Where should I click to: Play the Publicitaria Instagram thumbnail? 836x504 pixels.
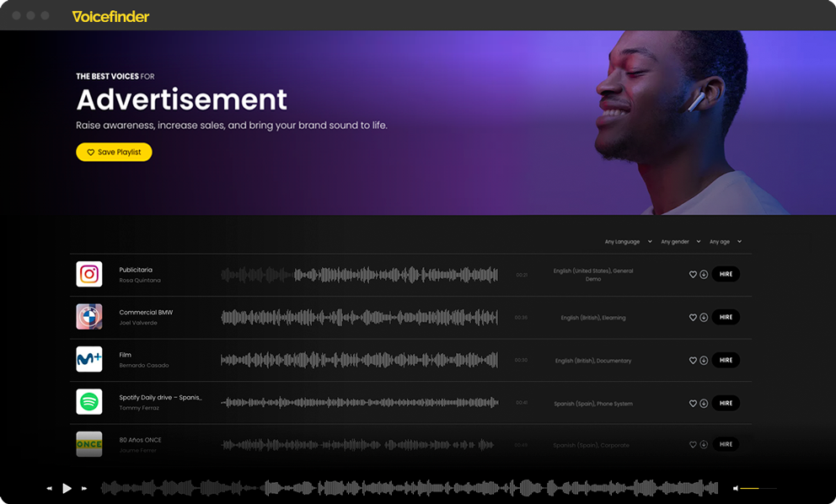tap(89, 274)
